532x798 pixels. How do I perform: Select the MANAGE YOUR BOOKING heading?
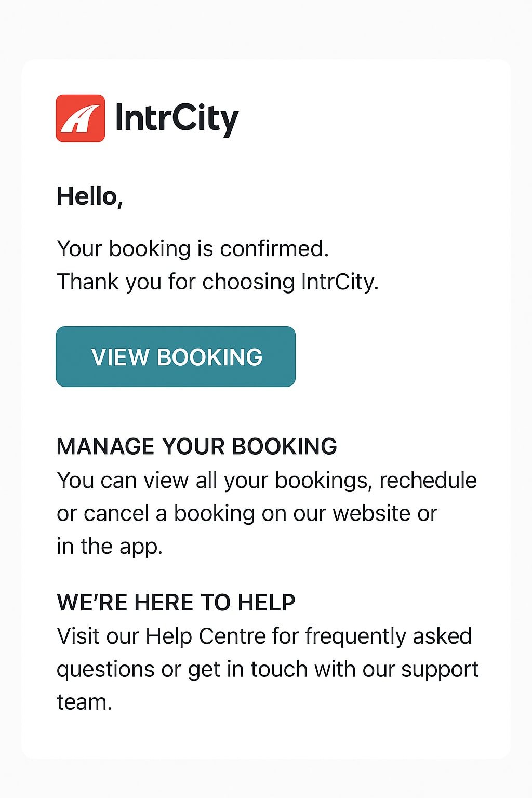(196, 446)
